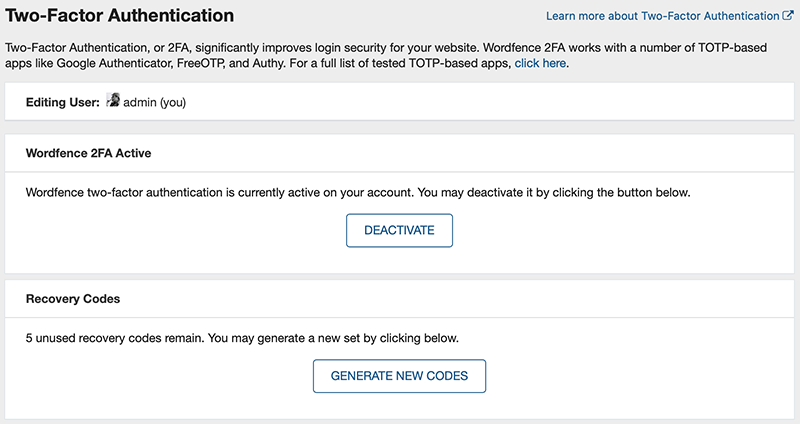Click the FreeOTP app name in description
Image resolution: width=800 pixels, height=424 pixels.
pyautogui.click(x=201, y=63)
